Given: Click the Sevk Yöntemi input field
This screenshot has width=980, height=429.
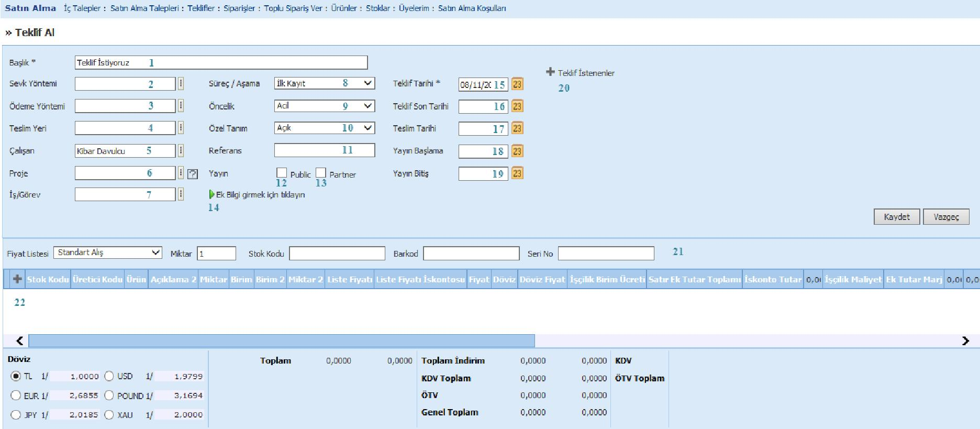Looking at the screenshot, I should pos(125,84).
